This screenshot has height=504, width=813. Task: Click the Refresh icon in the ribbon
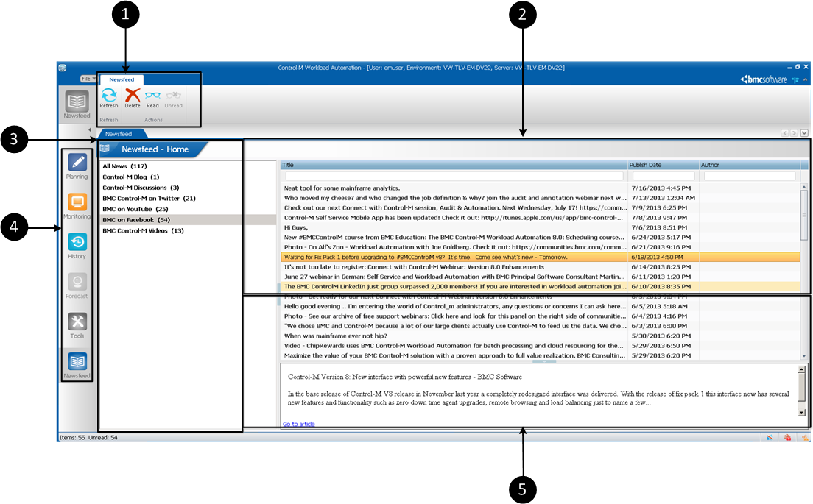108,96
